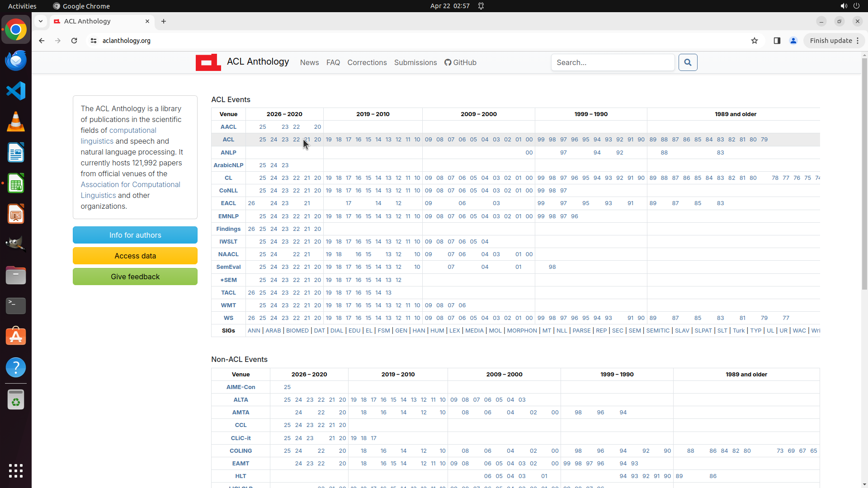868x488 pixels.
Task: Bookmark this page with star icon
Action: coord(755,41)
